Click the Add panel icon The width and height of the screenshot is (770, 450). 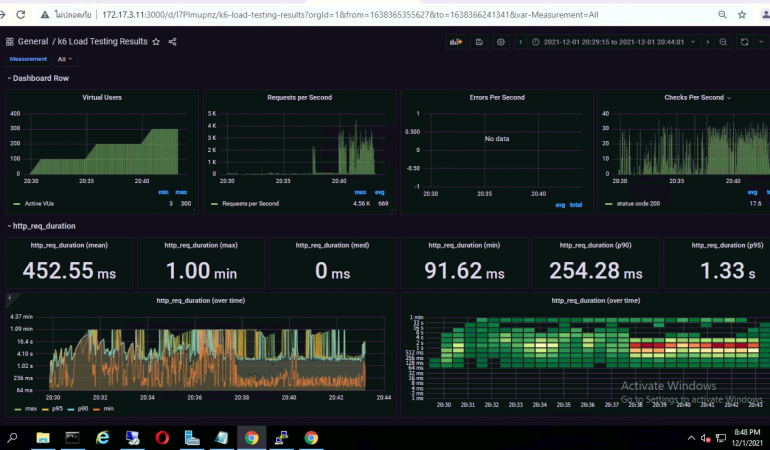coord(456,42)
